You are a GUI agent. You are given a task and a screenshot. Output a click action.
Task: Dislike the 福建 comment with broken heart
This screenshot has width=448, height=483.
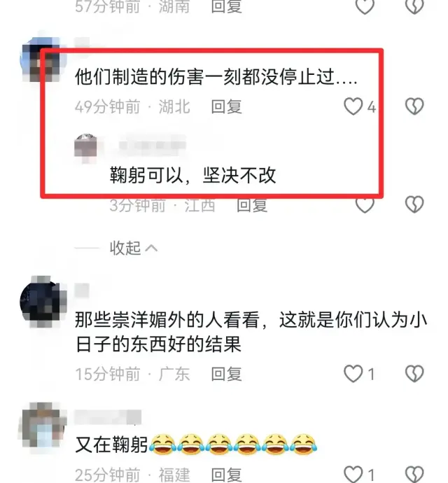coord(414,474)
